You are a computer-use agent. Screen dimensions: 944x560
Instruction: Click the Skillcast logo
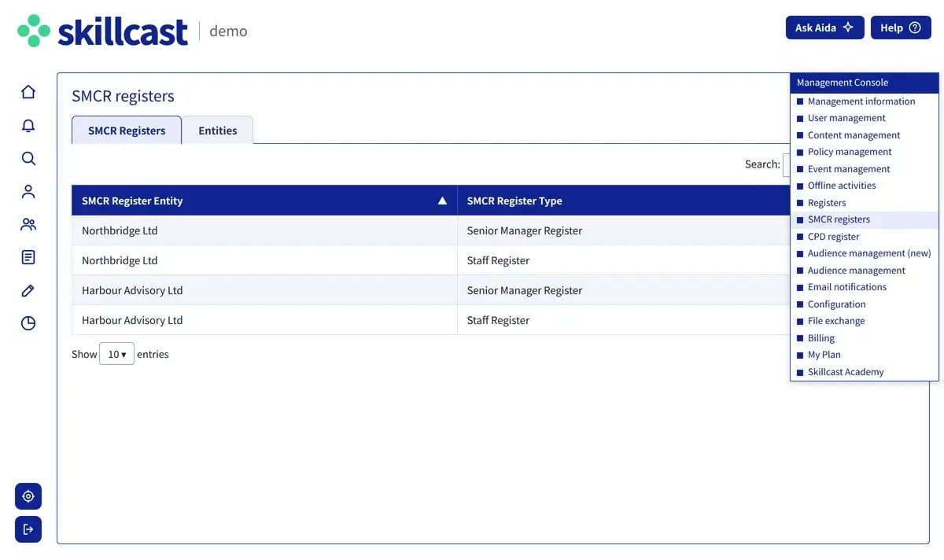click(103, 31)
